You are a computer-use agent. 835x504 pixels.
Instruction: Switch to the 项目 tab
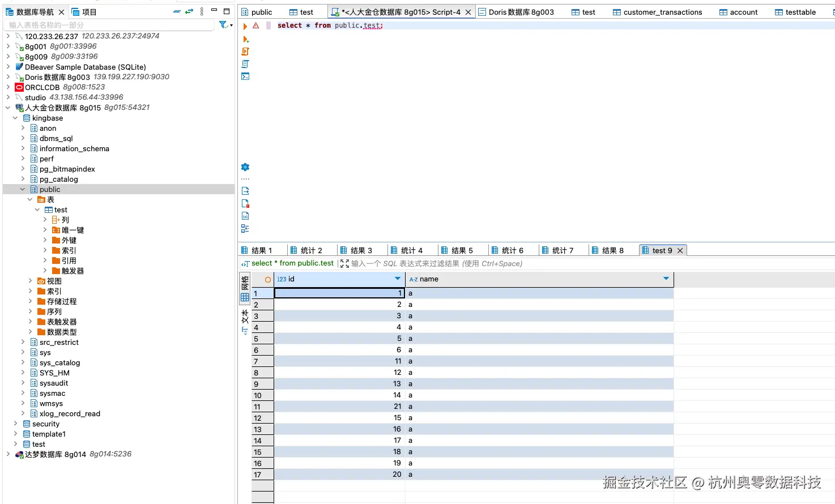point(84,12)
